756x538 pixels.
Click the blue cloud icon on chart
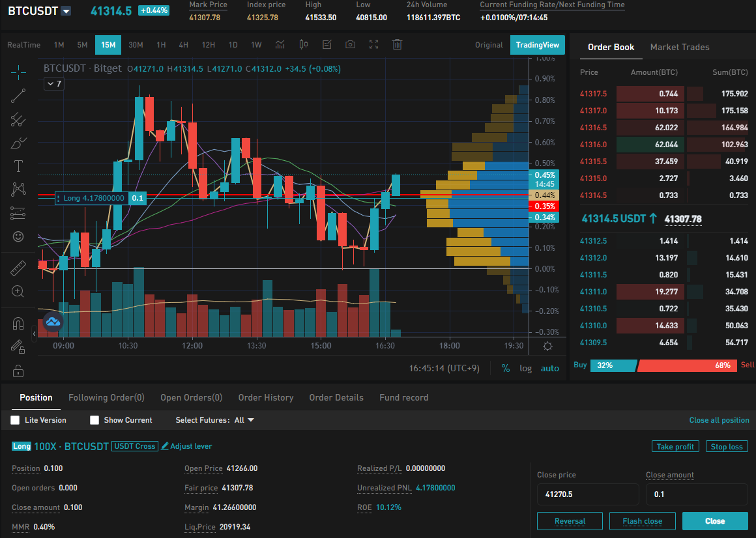coord(53,321)
